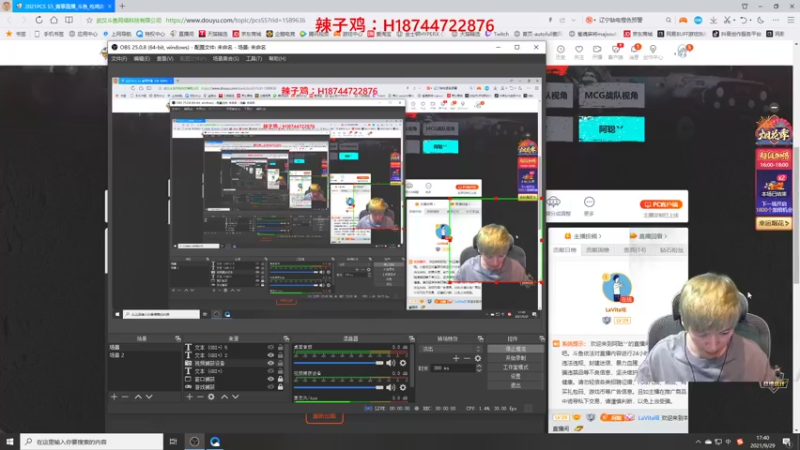Mute the desktop audio speaker icon

coord(390,363)
